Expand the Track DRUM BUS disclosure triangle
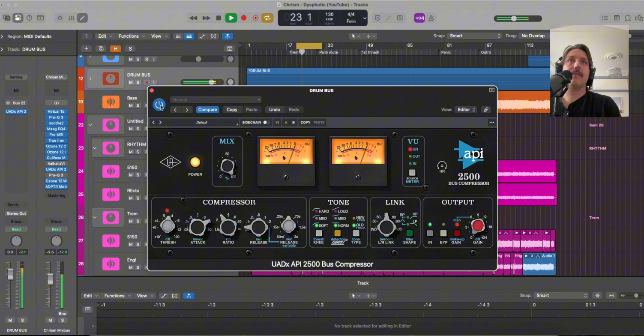This screenshot has width=644, height=336. point(2,49)
